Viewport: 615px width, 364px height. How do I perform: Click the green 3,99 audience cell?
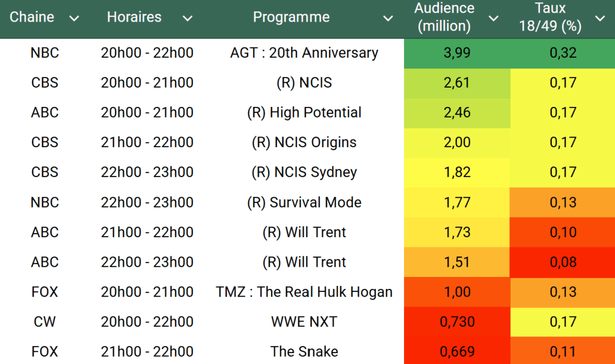457,53
